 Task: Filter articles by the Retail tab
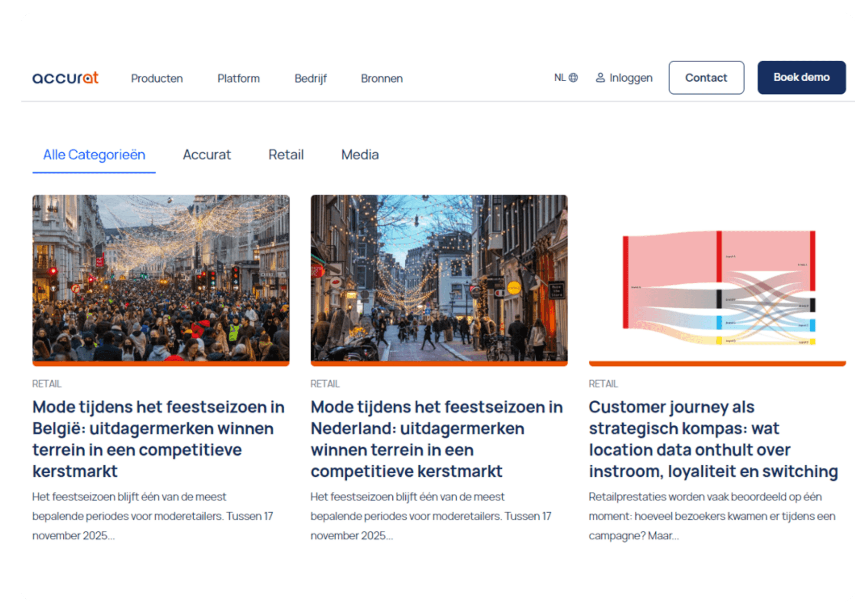pos(286,155)
